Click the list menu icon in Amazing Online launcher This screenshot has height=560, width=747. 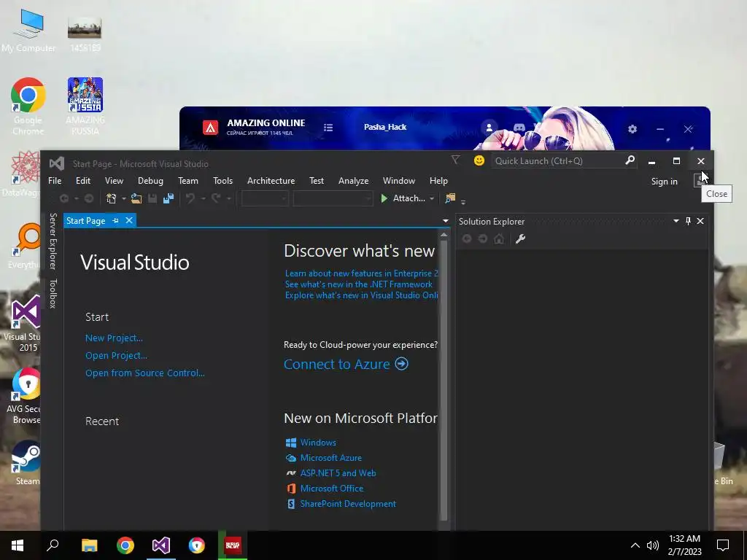328,128
